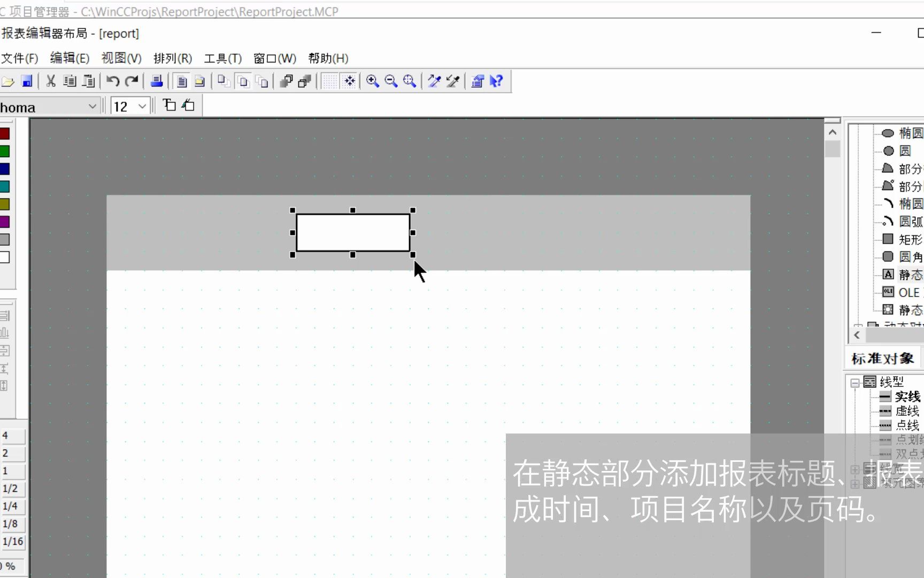
Task: Click the Print icon in the toolbar
Action: pyautogui.click(x=157, y=81)
